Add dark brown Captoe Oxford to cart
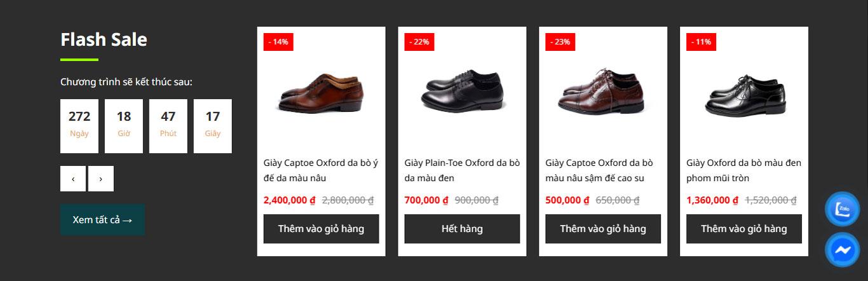The width and height of the screenshot is (868, 281). coord(603,229)
